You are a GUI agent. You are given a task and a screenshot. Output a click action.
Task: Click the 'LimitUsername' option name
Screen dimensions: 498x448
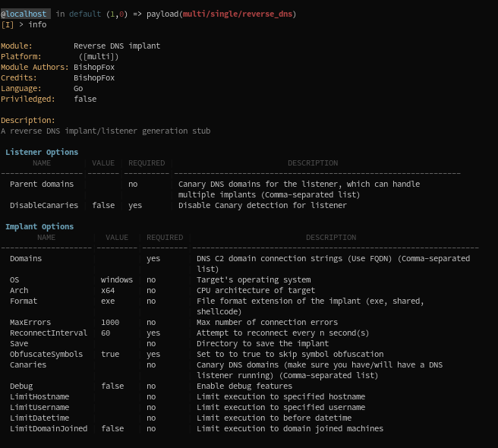pos(39,407)
